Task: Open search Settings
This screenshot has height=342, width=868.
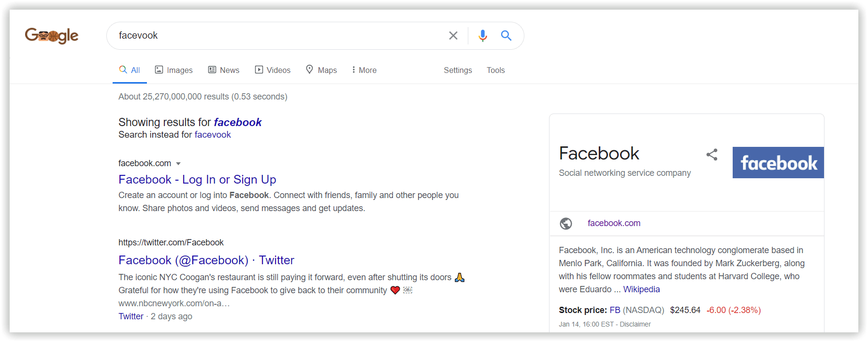Action: [x=458, y=70]
